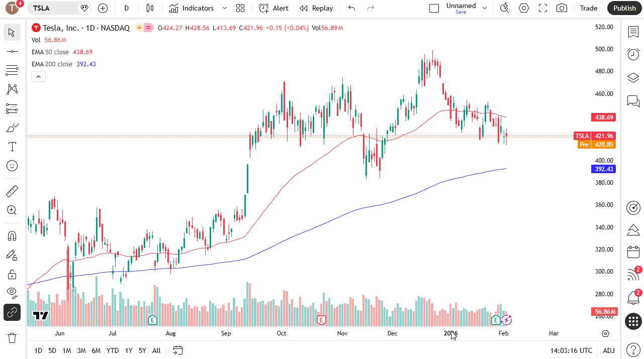The height and width of the screenshot is (359, 644).
Task: Open the watchlist panel icon
Action: click(x=633, y=32)
